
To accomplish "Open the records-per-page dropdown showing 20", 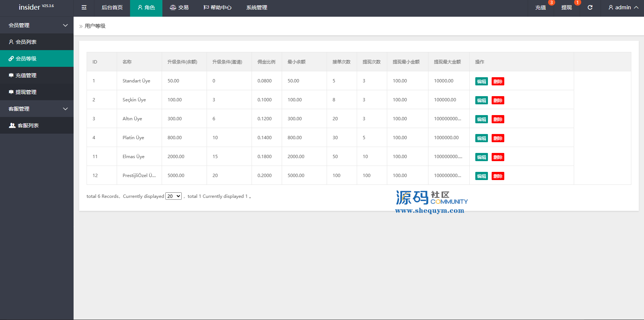I will click(174, 196).
